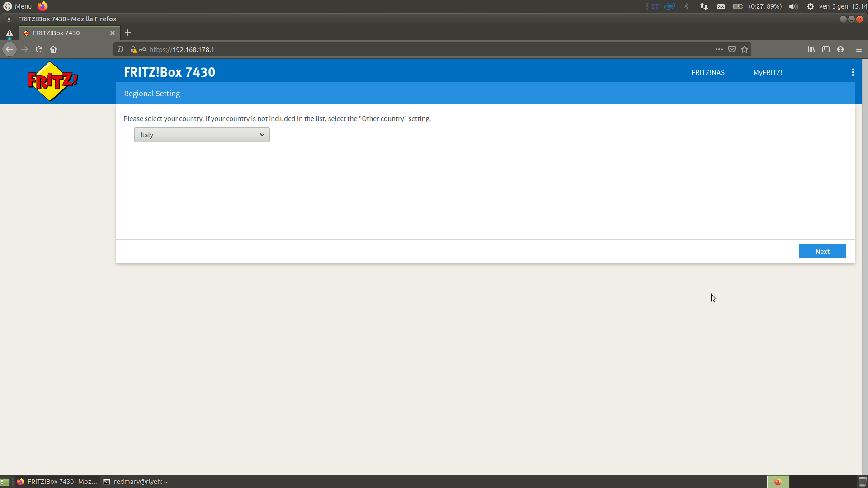This screenshot has width=868, height=488.
Task: Switch to Firefox window in taskbar
Action: (x=57, y=482)
